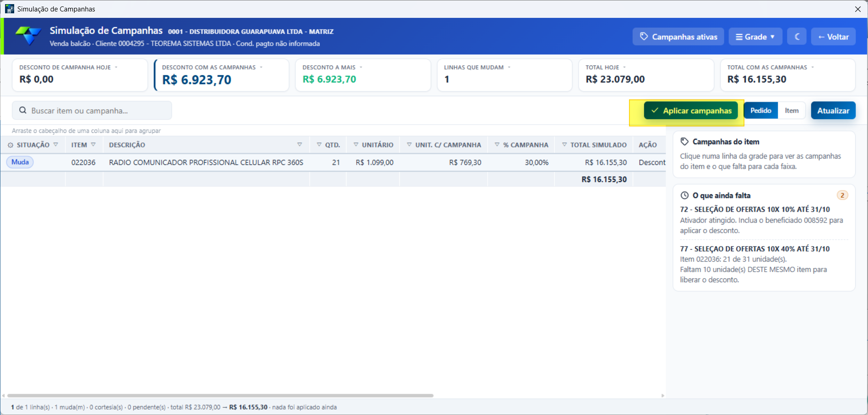The height and width of the screenshot is (415, 868).
Task: Click the Campanhas do item tag icon
Action: 684,142
